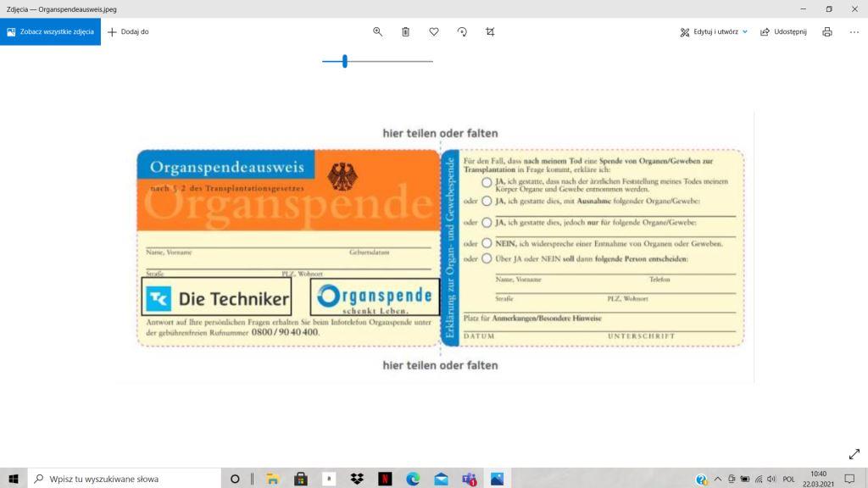Open the crop tool
Viewport: 868px width, 488px height.
(490, 31)
